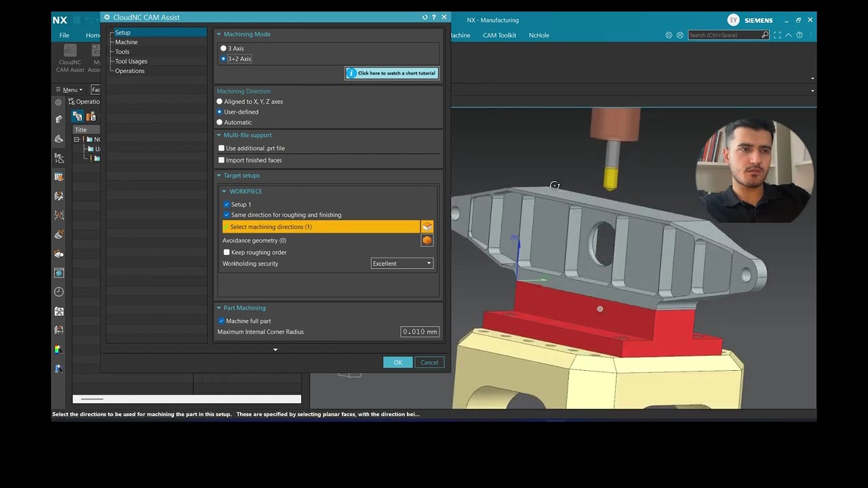Click the help question mark in dialog title bar
This screenshot has height=488, width=868.
click(434, 18)
